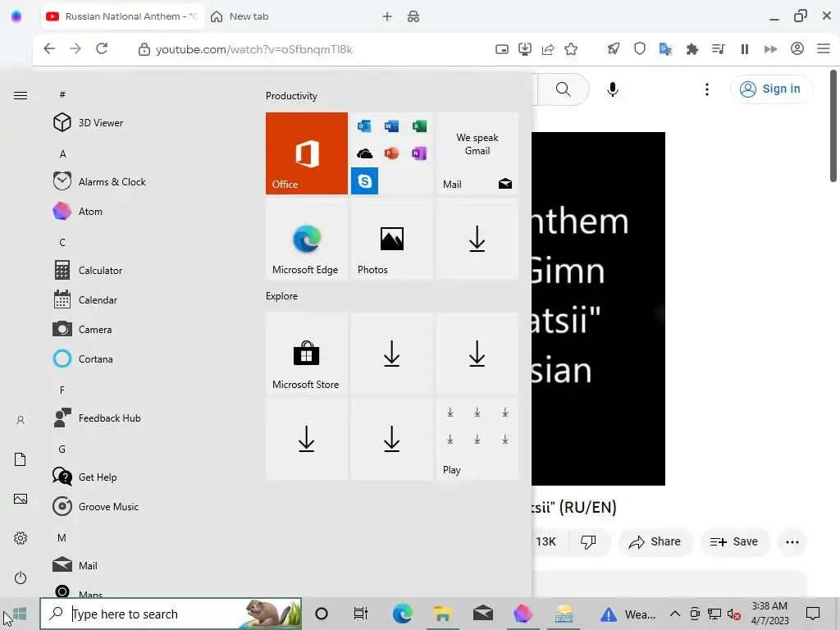Click the Windows Start button

coord(20,614)
